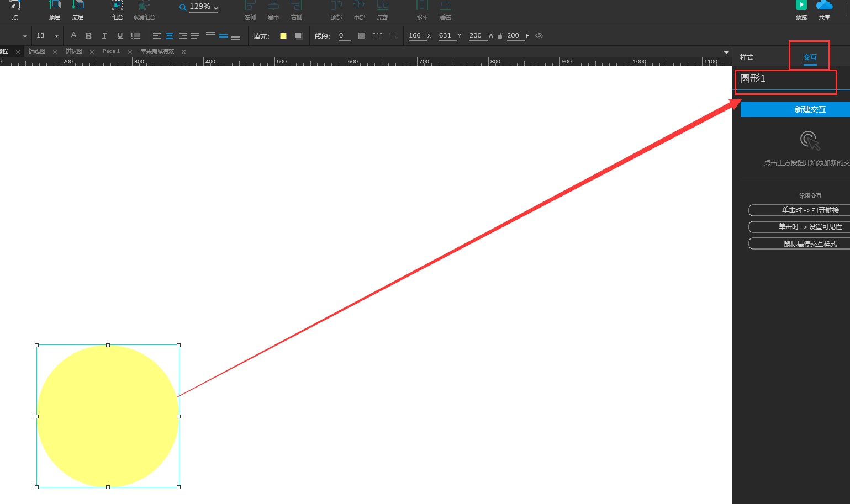Click the 鼠标悬停交互样式 button

pyautogui.click(x=799, y=243)
